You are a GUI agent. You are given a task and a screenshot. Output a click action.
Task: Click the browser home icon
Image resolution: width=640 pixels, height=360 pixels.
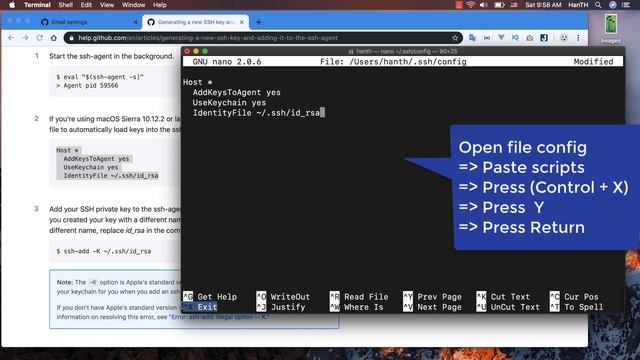click(x=53, y=38)
